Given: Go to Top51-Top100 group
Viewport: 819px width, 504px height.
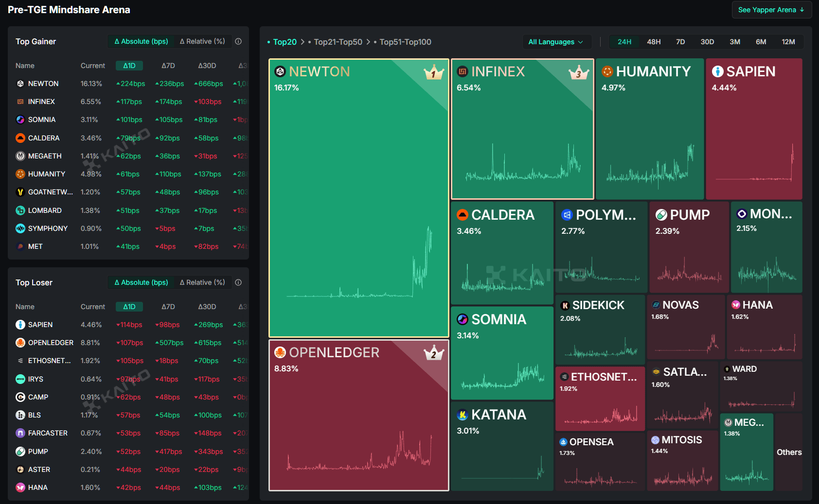Looking at the screenshot, I should coord(405,42).
